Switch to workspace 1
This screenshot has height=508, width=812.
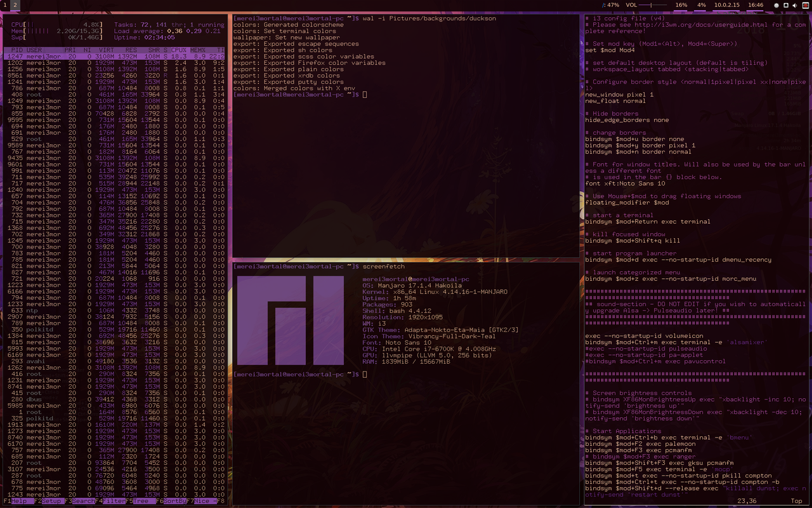(x=4, y=4)
